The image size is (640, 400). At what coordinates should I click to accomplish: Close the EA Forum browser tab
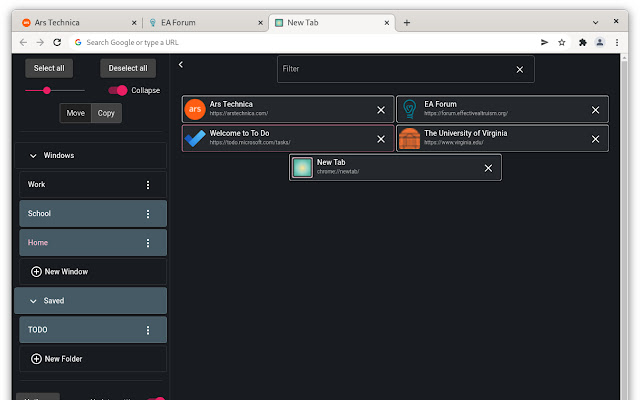260,23
